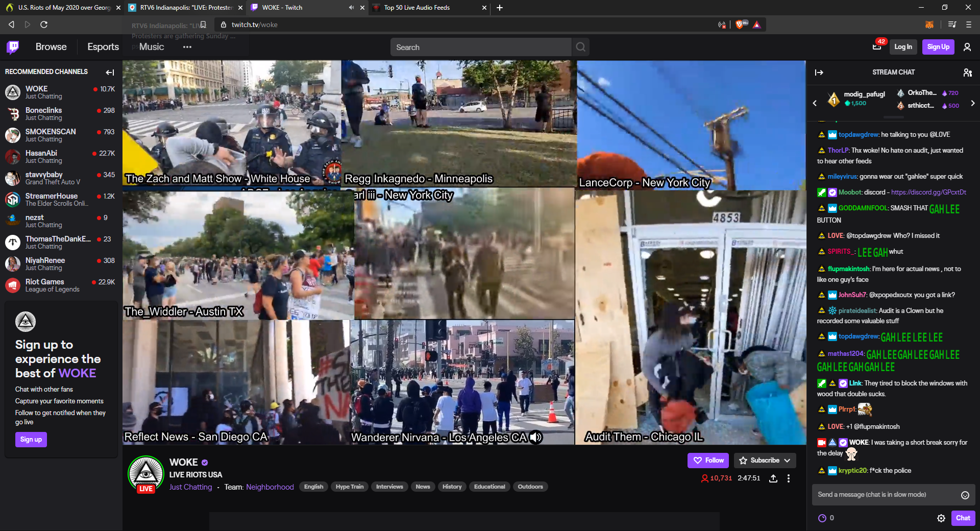
Task: Open the Just Chatting category link
Action: click(190, 487)
